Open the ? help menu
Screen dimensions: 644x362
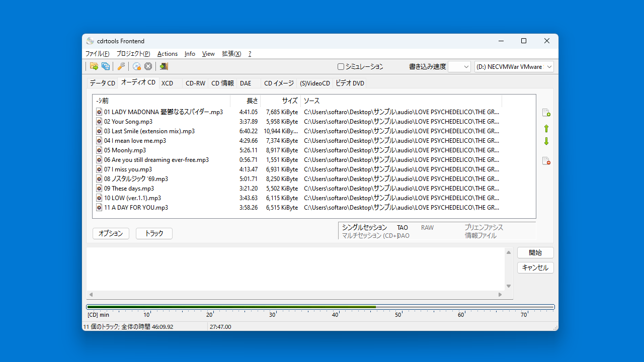(x=250, y=54)
